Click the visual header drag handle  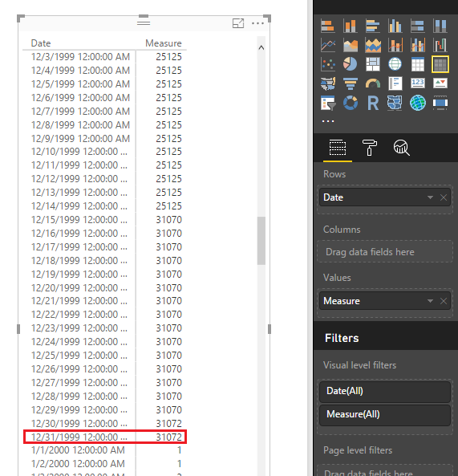pyautogui.click(x=144, y=22)
